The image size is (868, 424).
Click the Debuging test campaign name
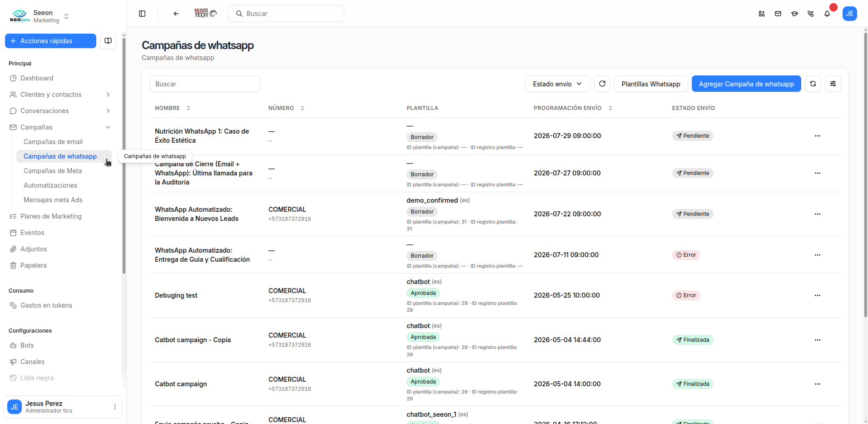176,295
